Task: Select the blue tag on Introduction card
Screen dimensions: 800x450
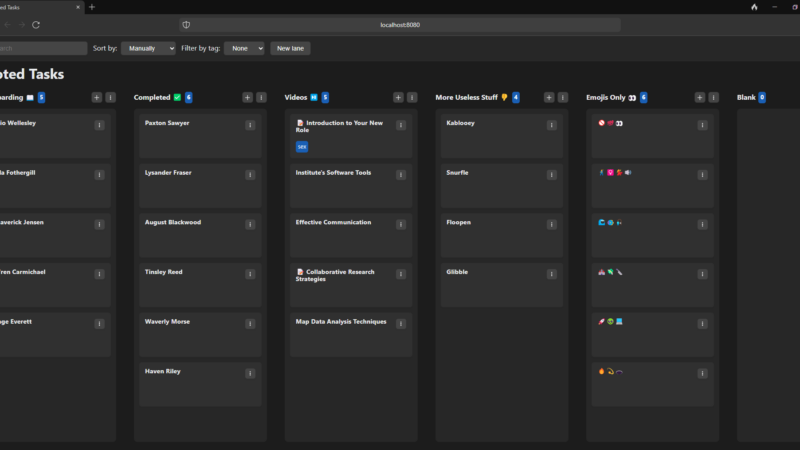Action: [x=302, y=146]
